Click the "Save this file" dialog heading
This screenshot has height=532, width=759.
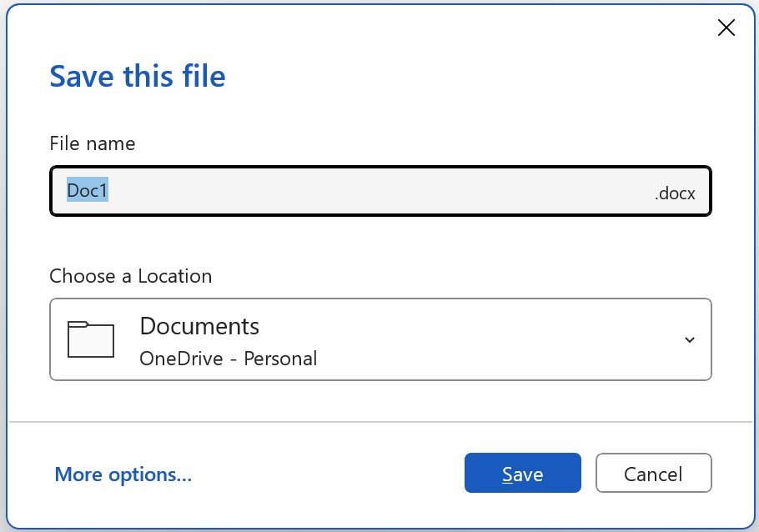138,77
